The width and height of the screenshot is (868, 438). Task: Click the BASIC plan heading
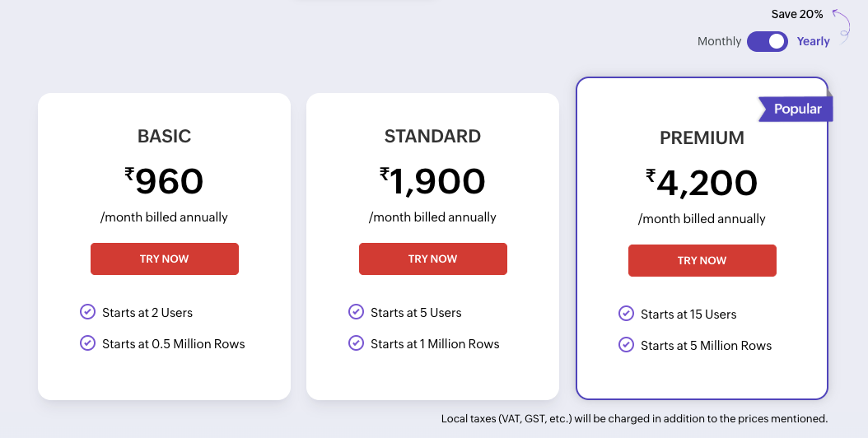[x=164, y=136]
